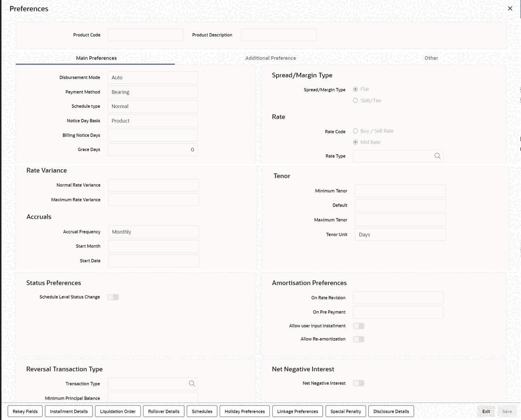Open Special Penalty settings
Image resolution: width=521 pixels, height=420 pixels.
[x=346, y=411]
